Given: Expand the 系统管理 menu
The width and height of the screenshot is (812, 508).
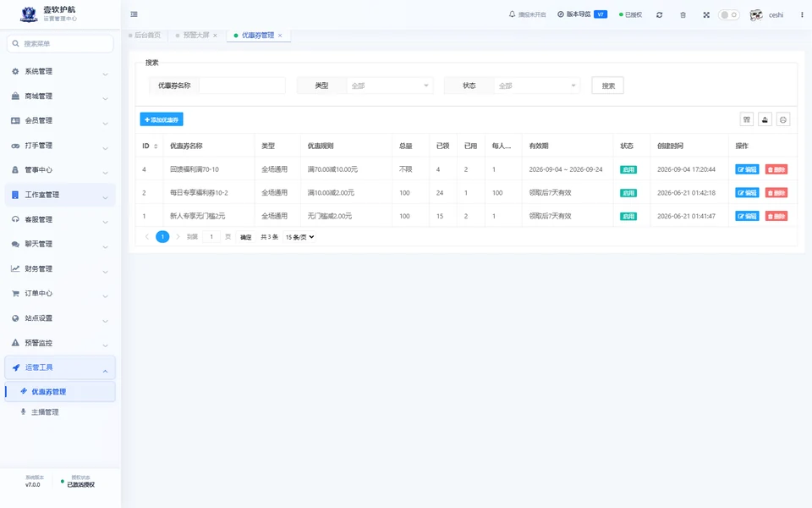Looking at the screenshot, I should tap(60, 71).
